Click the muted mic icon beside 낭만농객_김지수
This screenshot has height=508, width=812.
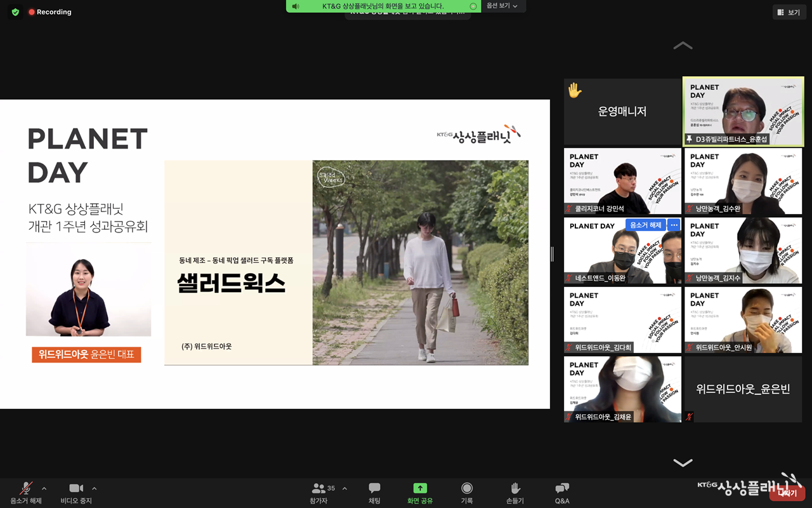[x=690, y=278]
